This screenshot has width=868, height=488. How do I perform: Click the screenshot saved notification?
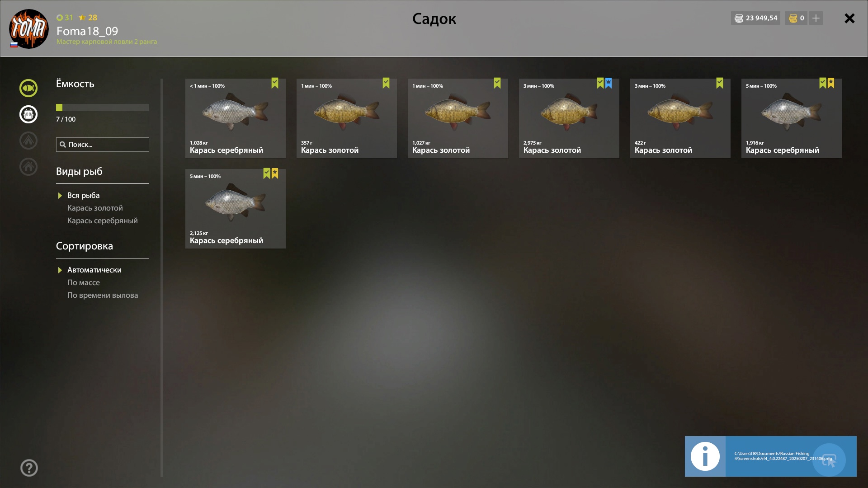[x=770, y=456]
